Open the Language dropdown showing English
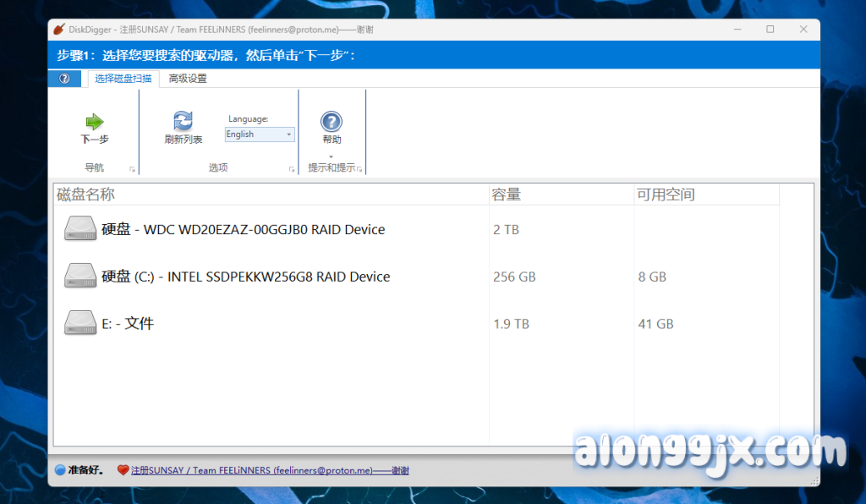The height and width of the screenshot is (504, 866). coord(260,134)
